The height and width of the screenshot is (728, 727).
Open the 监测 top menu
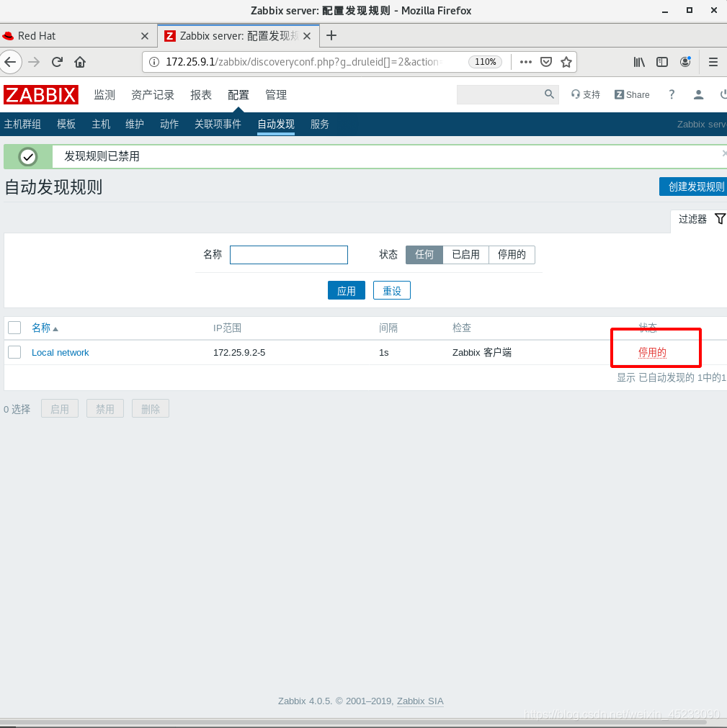click(x=104, y=95)
